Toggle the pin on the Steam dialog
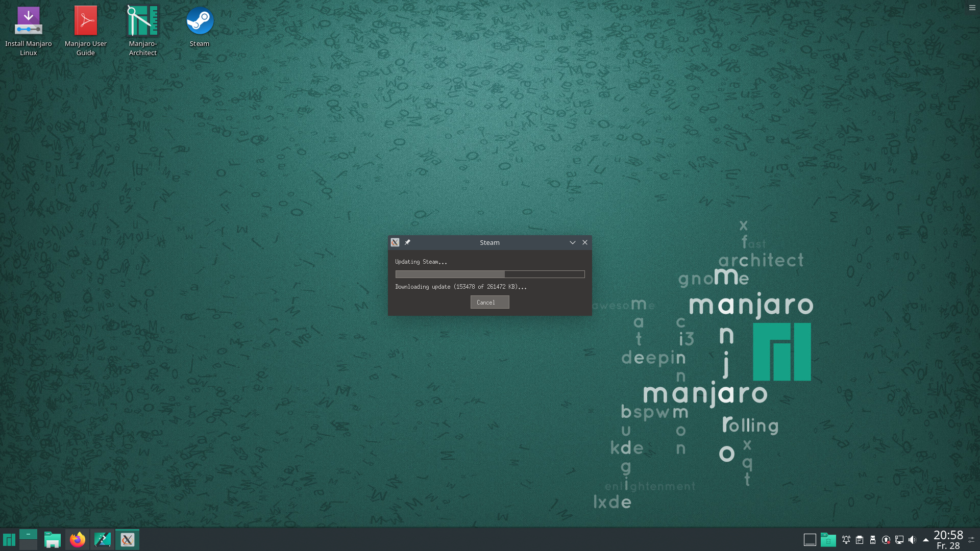This screenshot has width=980, height=551. pos(407,242)
